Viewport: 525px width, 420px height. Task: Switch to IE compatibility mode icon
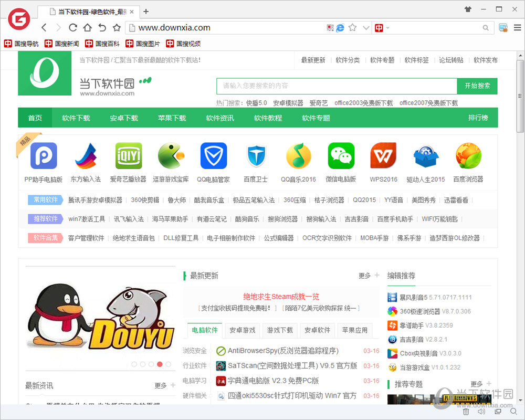pyautogui.click(x=340, y=28)
